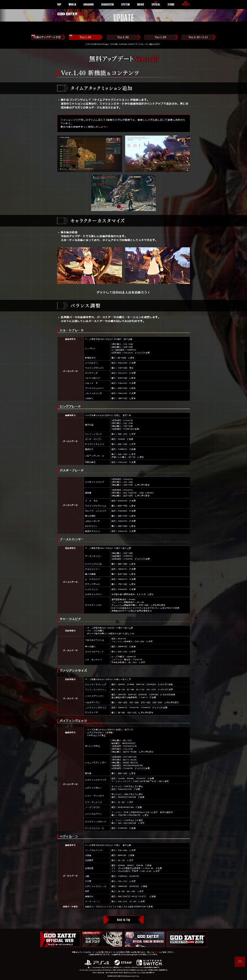247x980 pixels.
Task: Open the GOD EATER 公式ブログ banner
Action: 102,939
